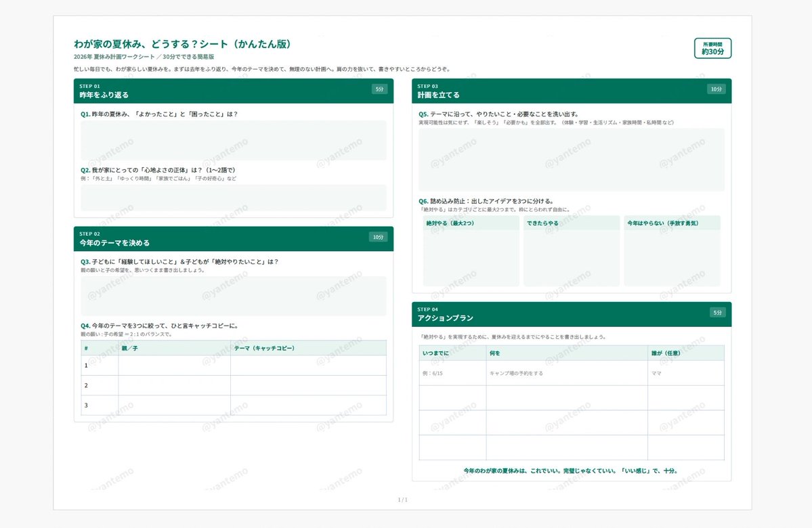
Task: Select the STEP 03 計画を立てる header
Action: click(x=572, y=91)
